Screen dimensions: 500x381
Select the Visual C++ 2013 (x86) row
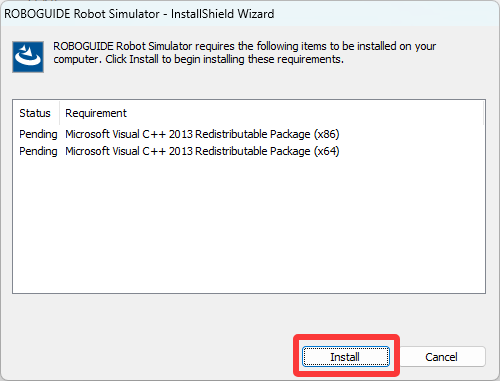pos(179,134)
